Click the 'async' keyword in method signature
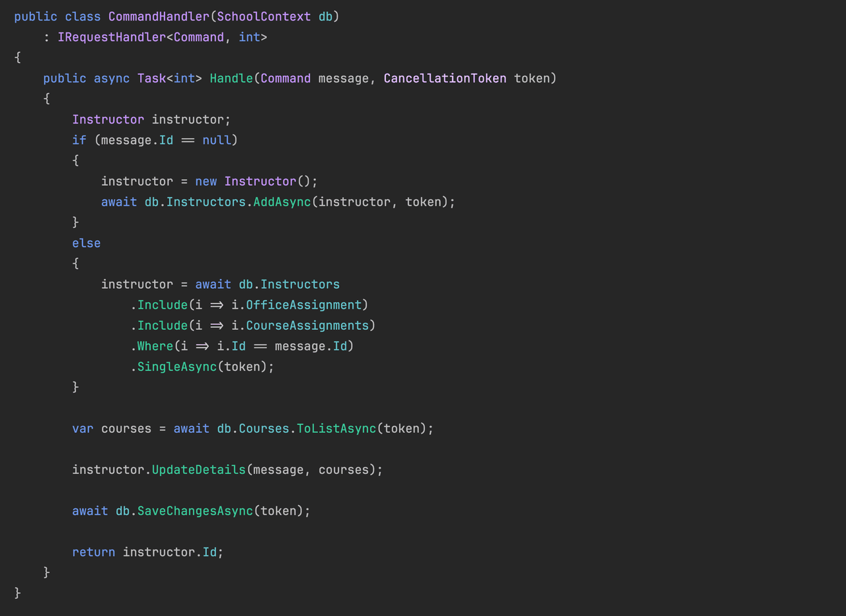The height and width of the screenshot is (616, 846). tap(112, 78)
